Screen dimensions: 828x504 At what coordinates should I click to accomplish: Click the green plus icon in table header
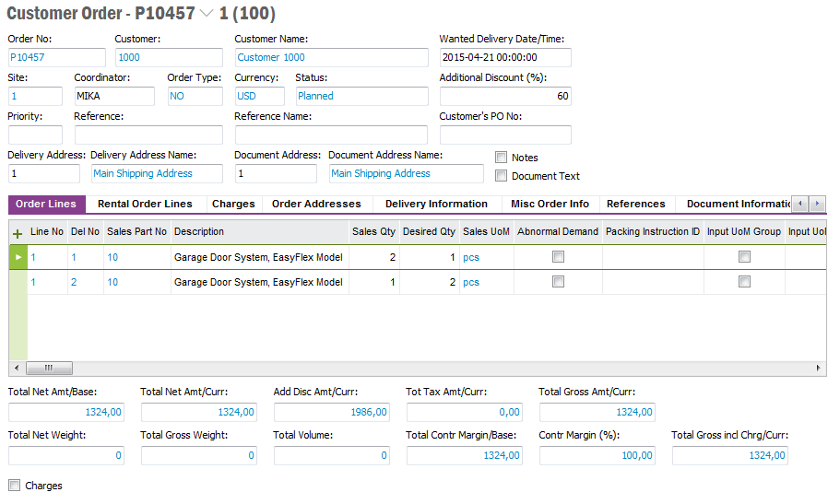(17, 233)
